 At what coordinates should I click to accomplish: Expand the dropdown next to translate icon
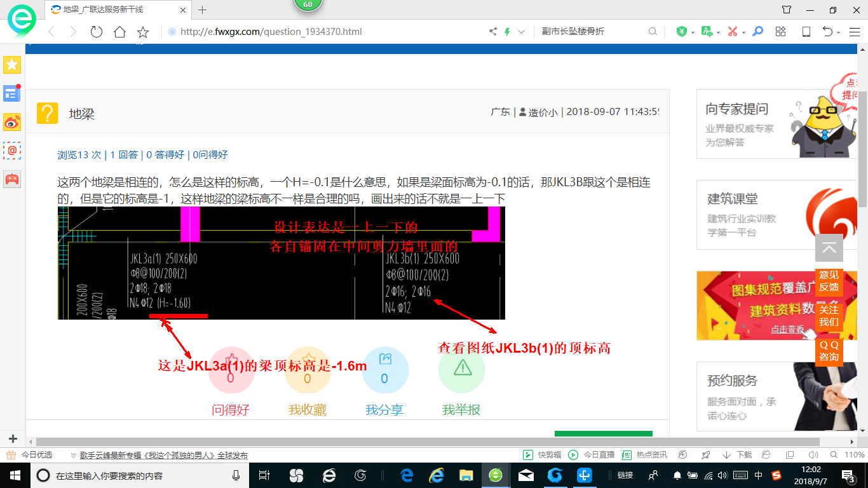pos(718,32)
